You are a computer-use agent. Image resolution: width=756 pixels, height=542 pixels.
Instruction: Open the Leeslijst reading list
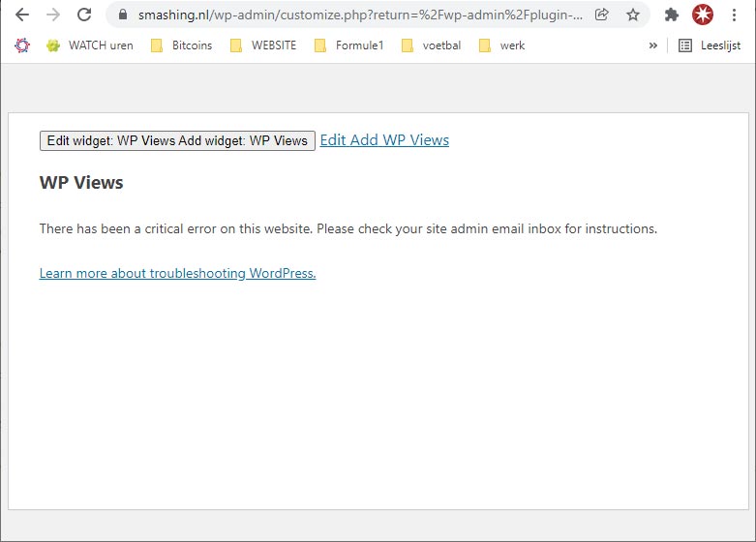coord(710,45)
